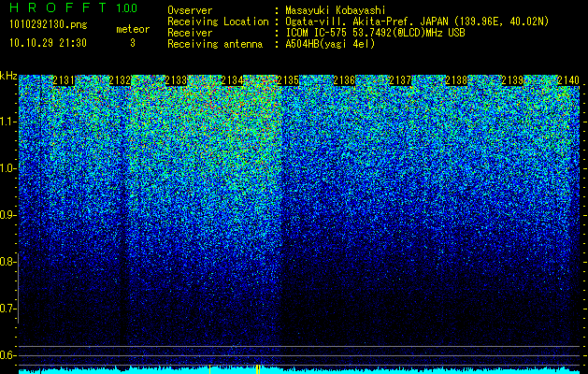
Task: Click the 2139 time label
Action: [x=512, y=80]
